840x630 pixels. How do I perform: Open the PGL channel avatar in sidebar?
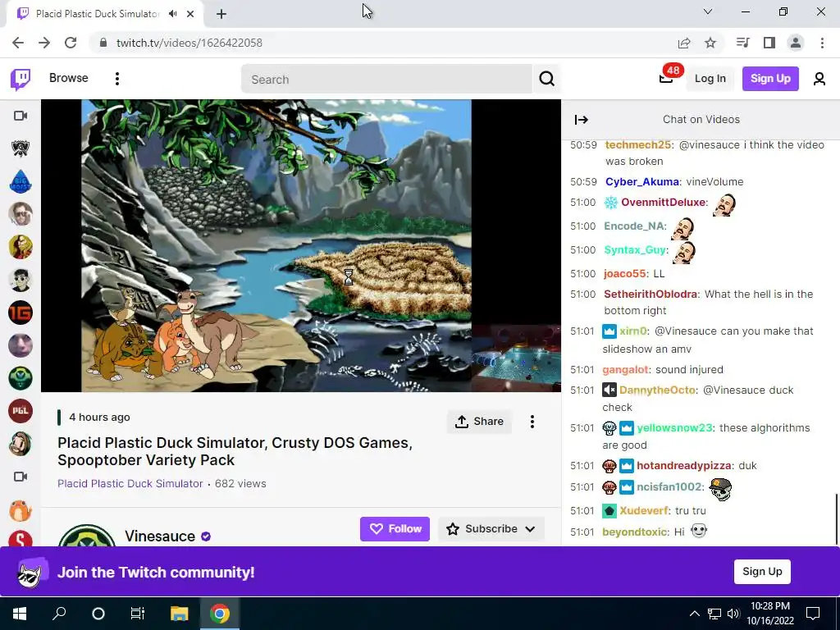(21, 411)
